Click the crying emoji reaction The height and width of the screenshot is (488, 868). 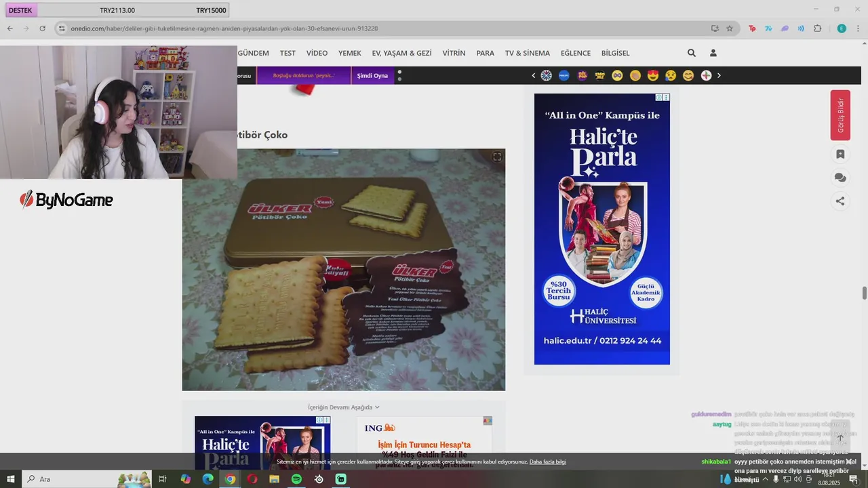point(671,75)
